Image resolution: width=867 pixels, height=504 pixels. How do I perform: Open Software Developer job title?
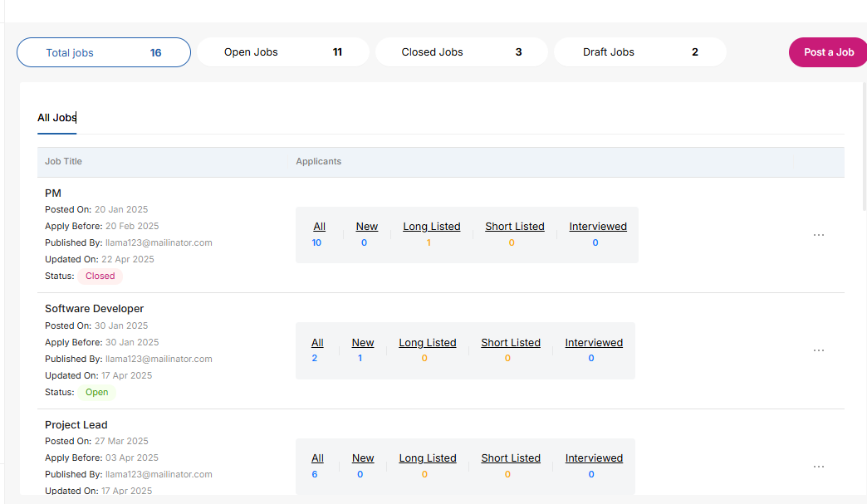[x=94, y=309]
